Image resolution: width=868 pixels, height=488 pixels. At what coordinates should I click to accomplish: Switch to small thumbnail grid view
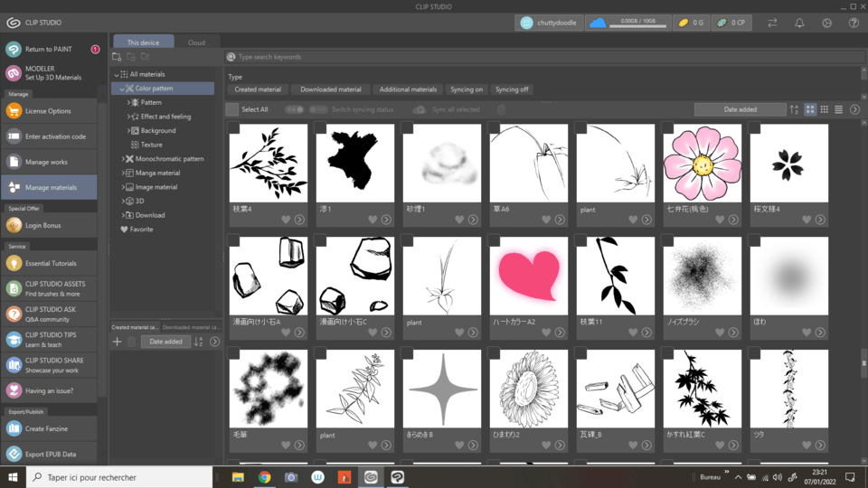(x=825, y=109)
